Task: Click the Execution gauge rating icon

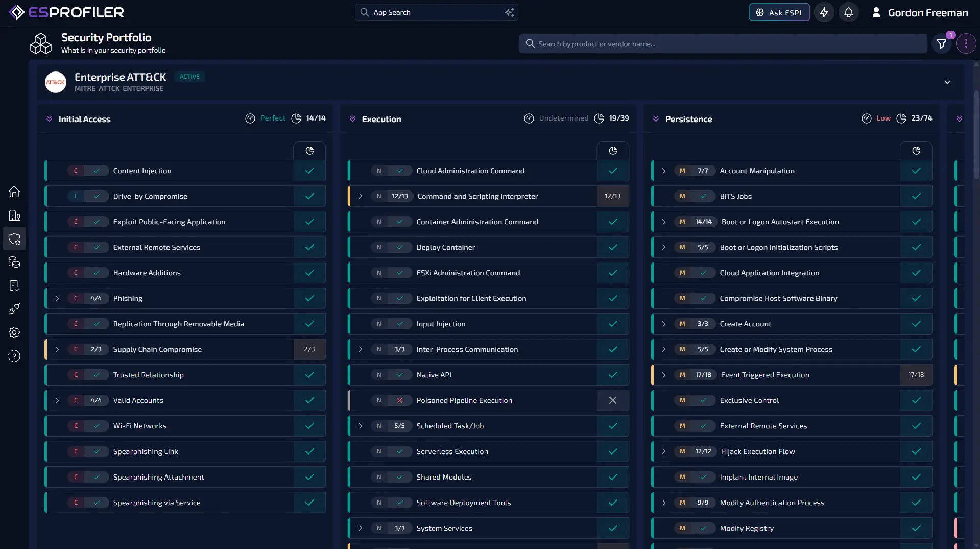Action: [x=529, y=118]
